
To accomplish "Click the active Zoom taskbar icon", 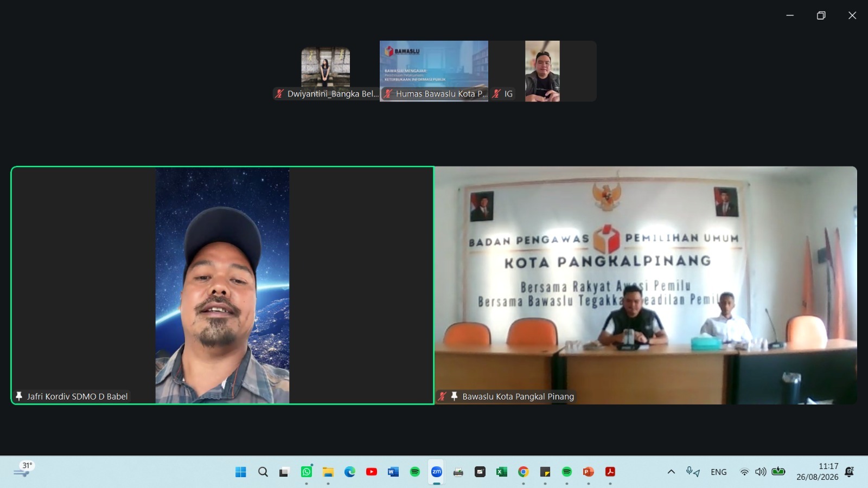I will pyautogui.click(x=437, y=472).
